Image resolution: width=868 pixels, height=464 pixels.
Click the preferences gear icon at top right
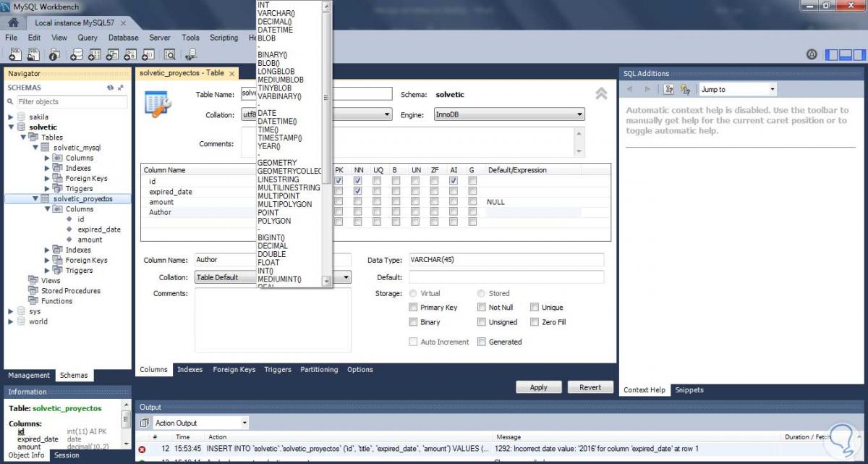[812, 54]
